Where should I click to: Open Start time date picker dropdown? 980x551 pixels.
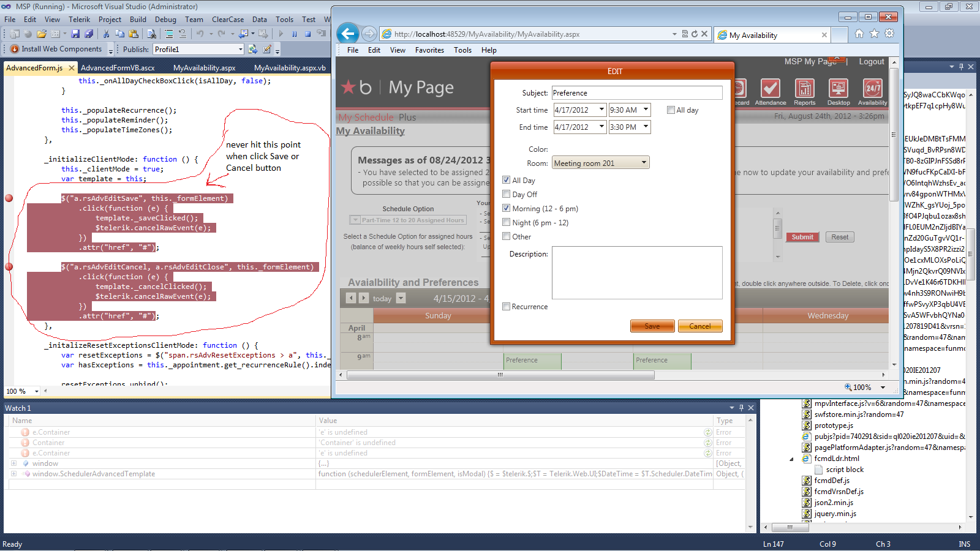(601, 110)
